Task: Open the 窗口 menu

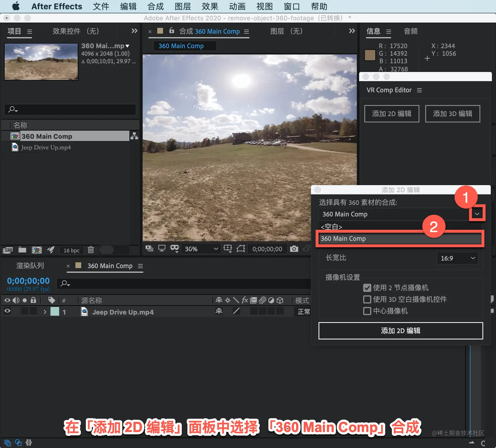Action: 292,6
